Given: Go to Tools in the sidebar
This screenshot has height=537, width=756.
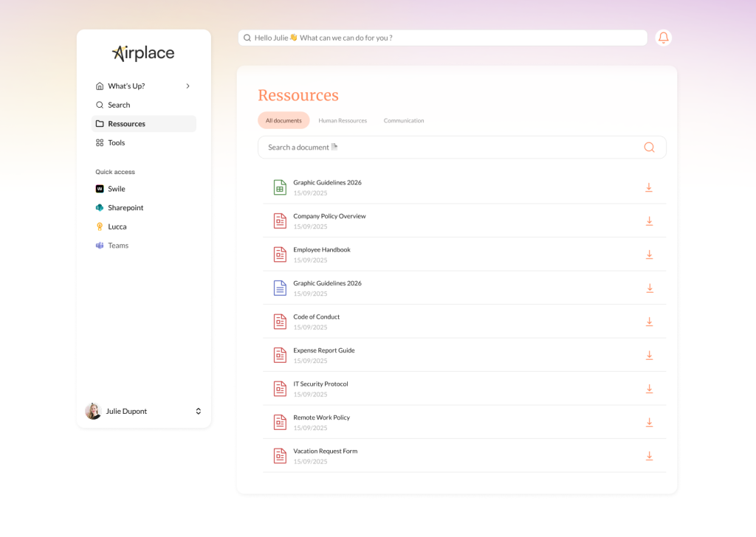Looking at the screenshot, I should (x=116, y=142).
